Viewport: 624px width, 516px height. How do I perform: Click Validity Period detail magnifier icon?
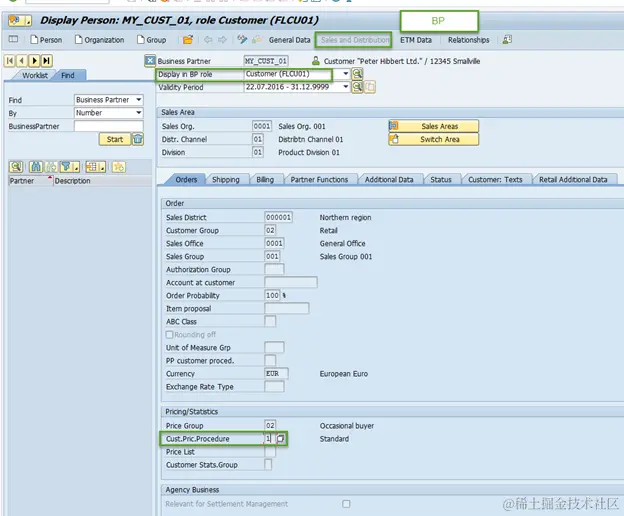pyautogui.click(x=357, y=87)
